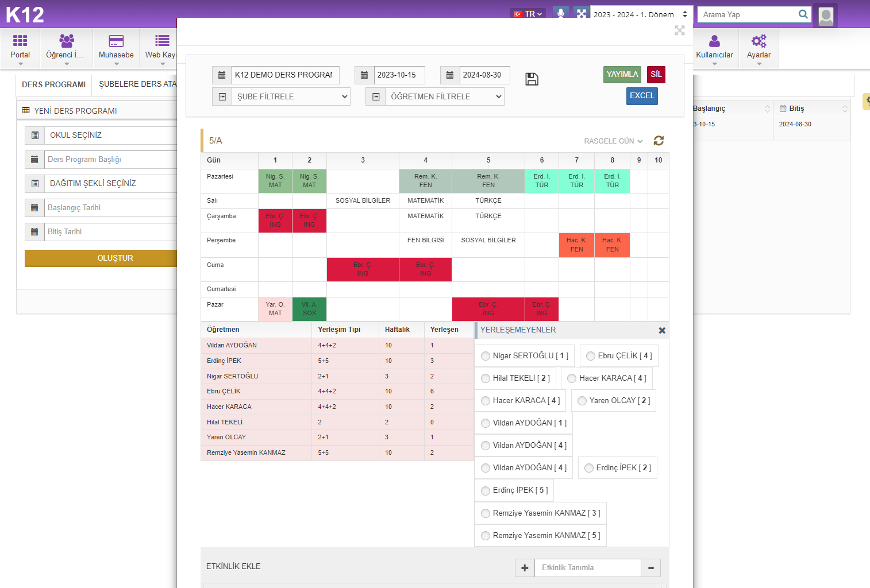
Task: Click the 2023-10-15 start date field
Action: tap(399, 75)
